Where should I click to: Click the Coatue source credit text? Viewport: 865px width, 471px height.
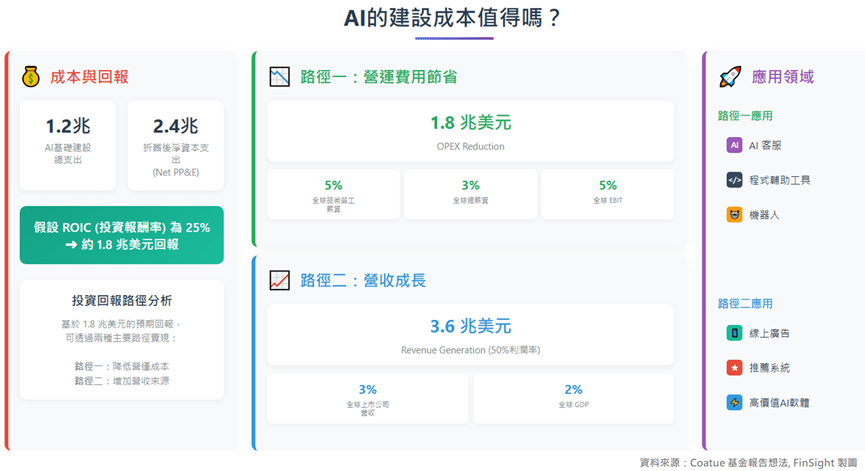pyautogui.click(x=749, y=462)
